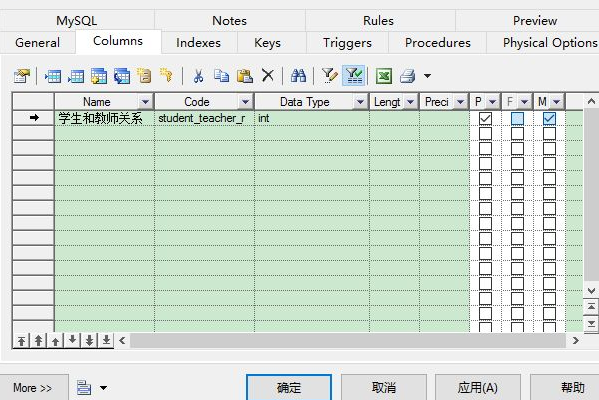Click the Print icon in the toolbar
599x400 pixels.
408,76
